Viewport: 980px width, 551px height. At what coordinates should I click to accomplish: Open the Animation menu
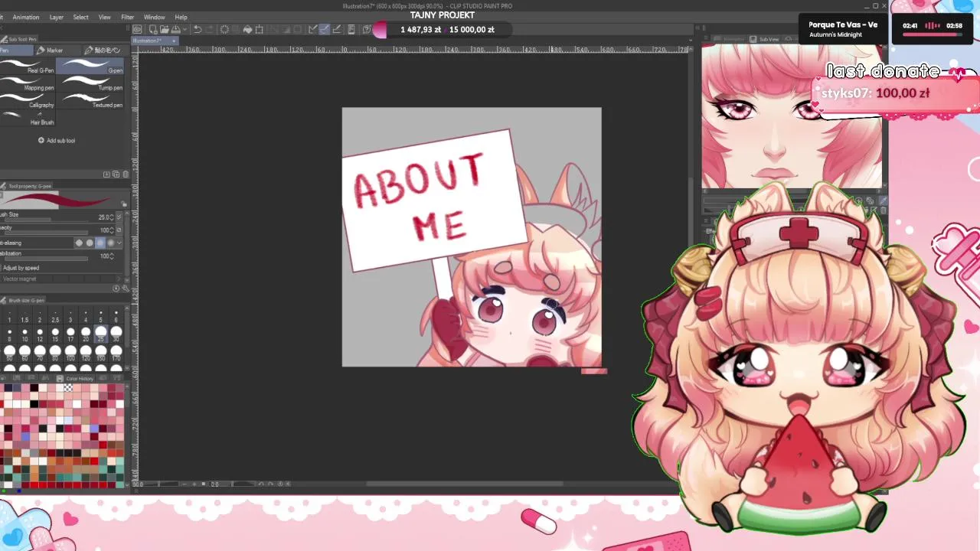pyautogui.click(x=25, y=17)
